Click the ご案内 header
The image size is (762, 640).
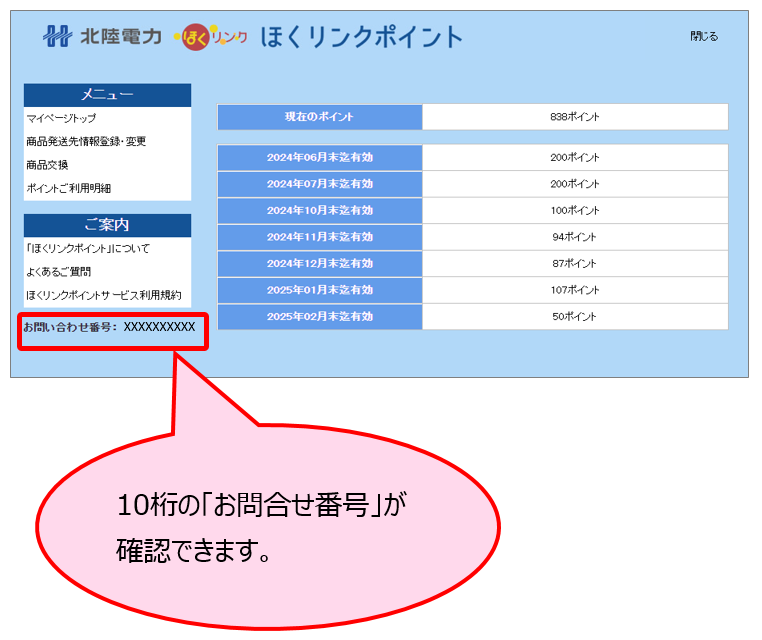107,225
